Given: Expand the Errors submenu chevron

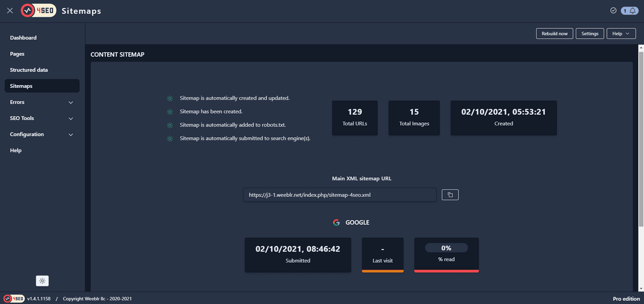Looking at the screenshot, I should [71, 102].
